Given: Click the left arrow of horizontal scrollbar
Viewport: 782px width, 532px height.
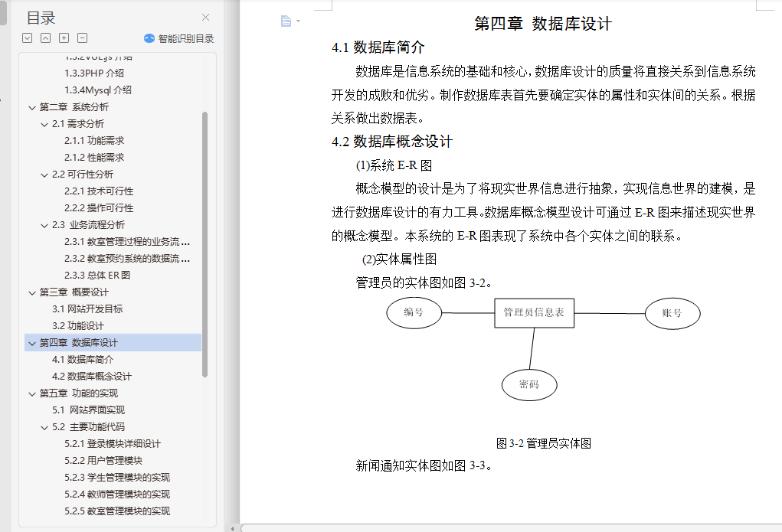Looking at the screenshot, I should [232, 528].
